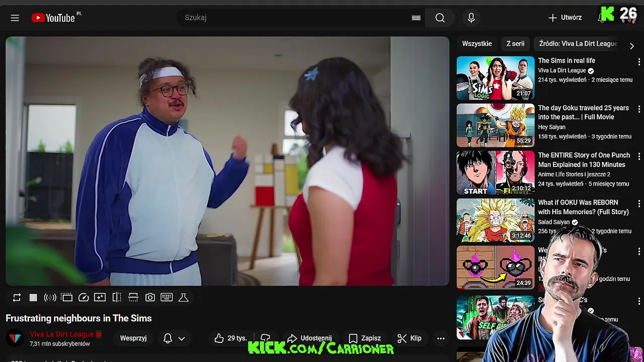
Task: Toggle loop with the repeat icon
Action: click(x=17, y=298)
